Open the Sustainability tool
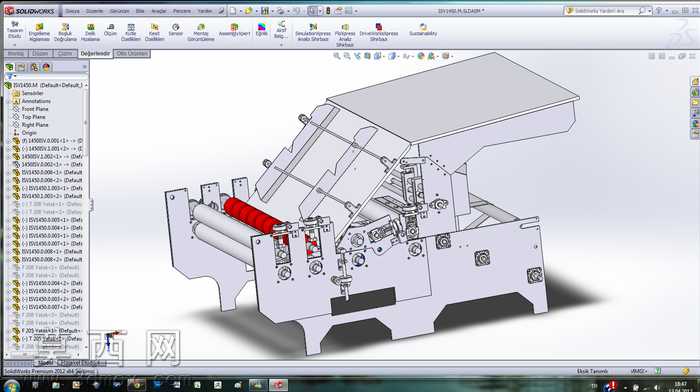 (x=423, y=30)
